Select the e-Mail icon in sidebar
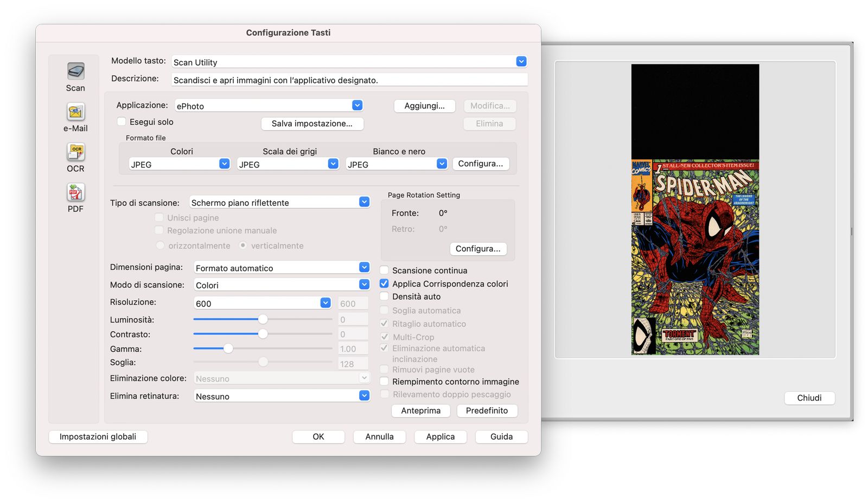Screen dimensions: 868x503 (x=75, y=112)
